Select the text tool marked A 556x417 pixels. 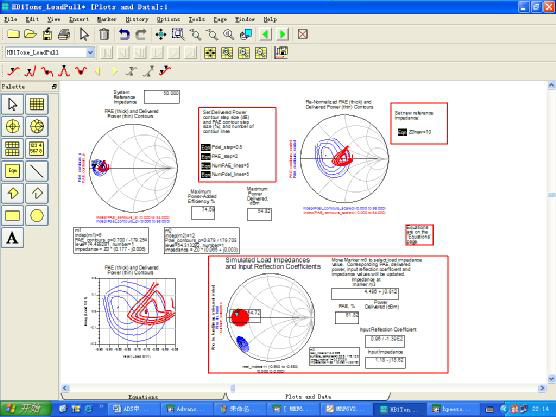click(12, 238)
